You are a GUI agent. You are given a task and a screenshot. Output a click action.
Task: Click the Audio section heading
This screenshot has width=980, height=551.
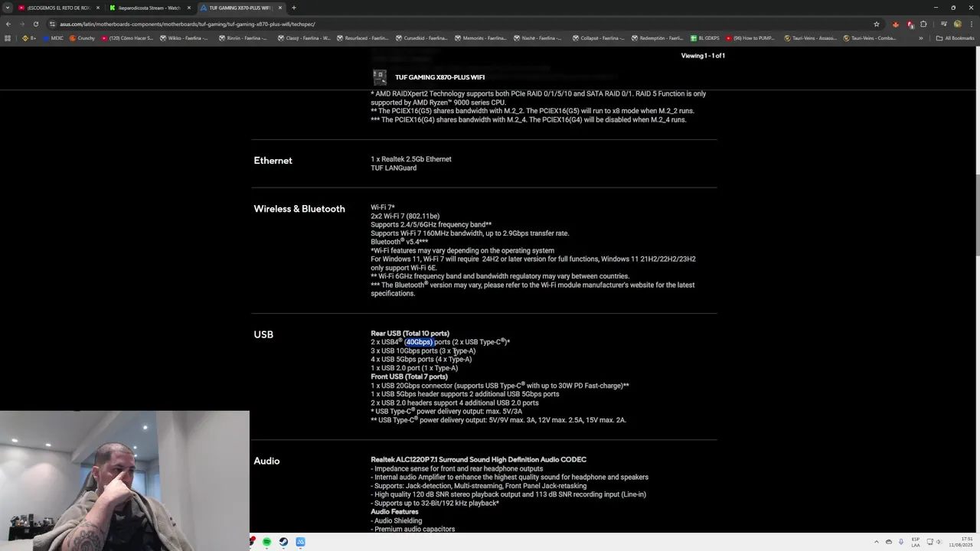point(266,461)
